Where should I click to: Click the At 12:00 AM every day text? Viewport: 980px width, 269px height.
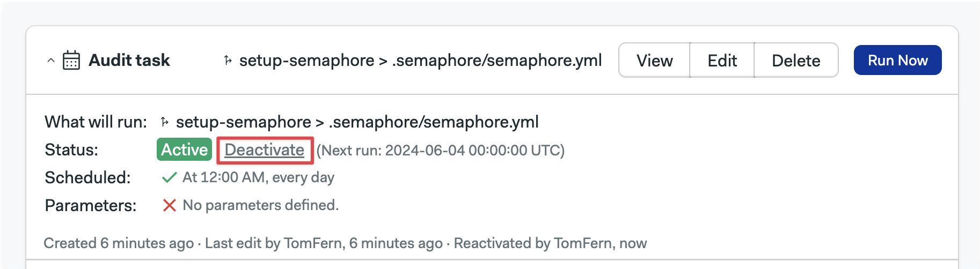pos(258,177)
